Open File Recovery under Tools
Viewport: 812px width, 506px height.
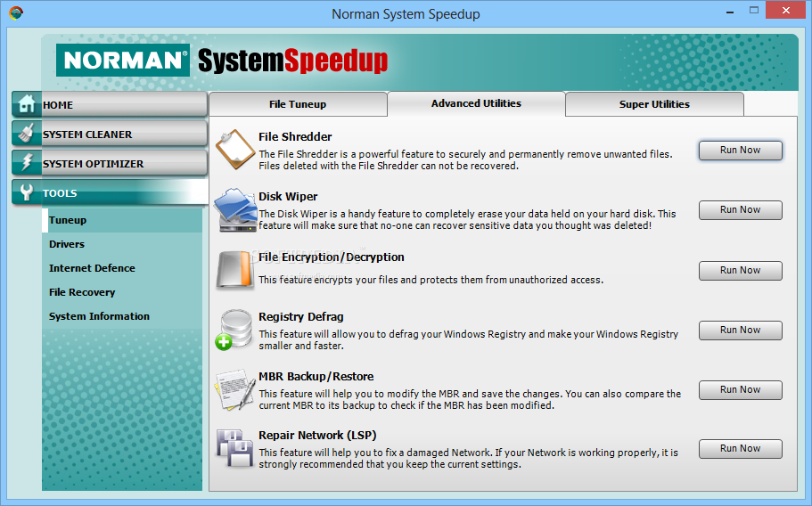[x=122, y=292]
